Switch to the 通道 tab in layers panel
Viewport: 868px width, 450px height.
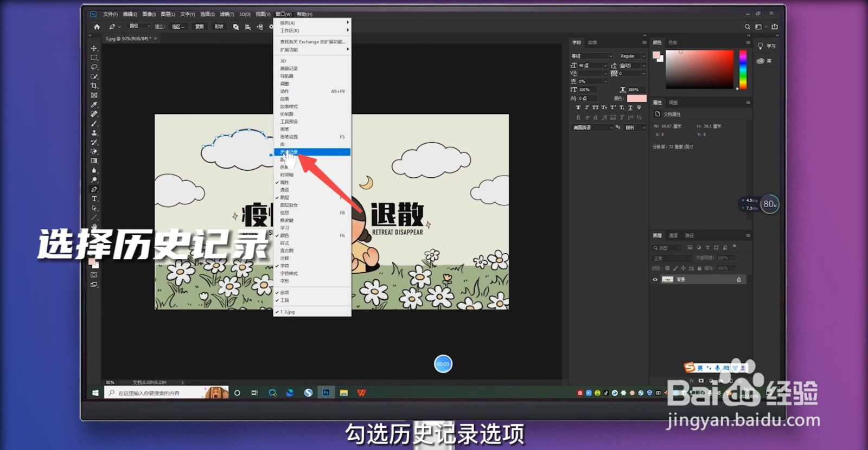pos(673,235)
